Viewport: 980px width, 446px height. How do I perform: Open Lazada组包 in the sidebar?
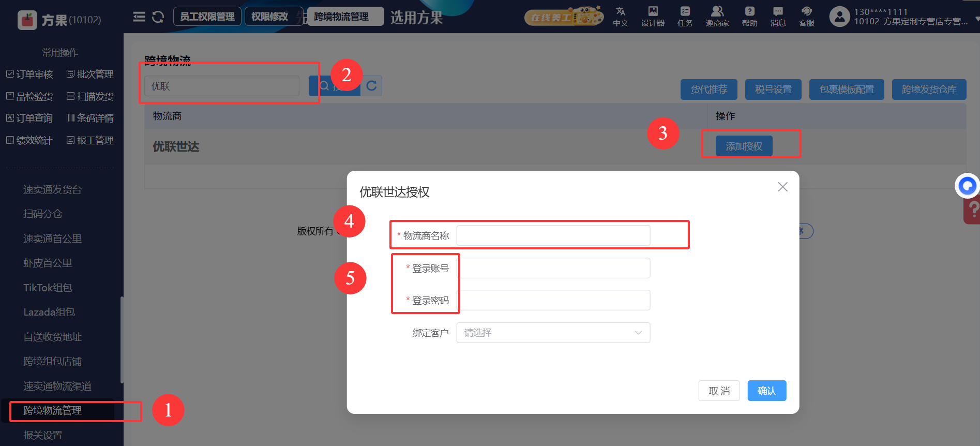click(49, 313)
